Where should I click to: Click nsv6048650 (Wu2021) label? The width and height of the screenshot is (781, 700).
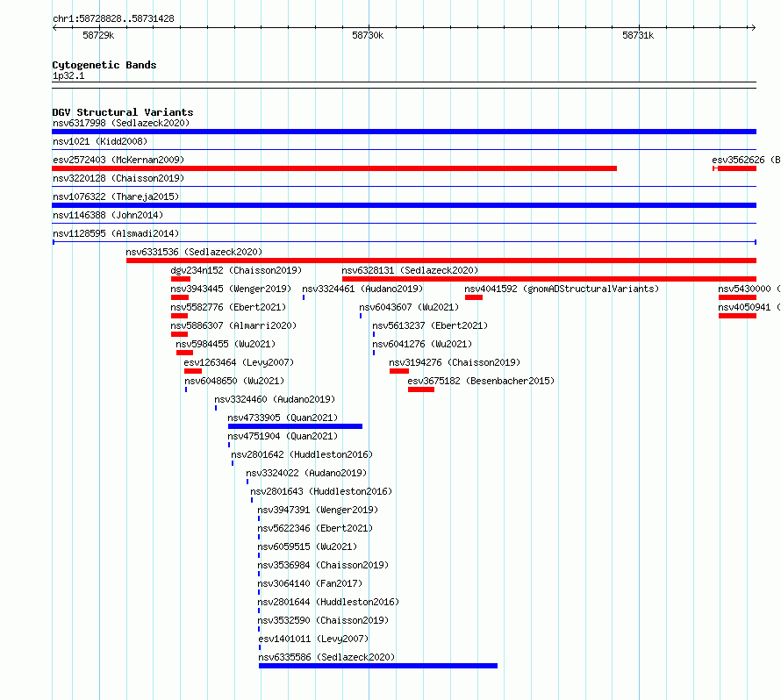coord(234,381)
